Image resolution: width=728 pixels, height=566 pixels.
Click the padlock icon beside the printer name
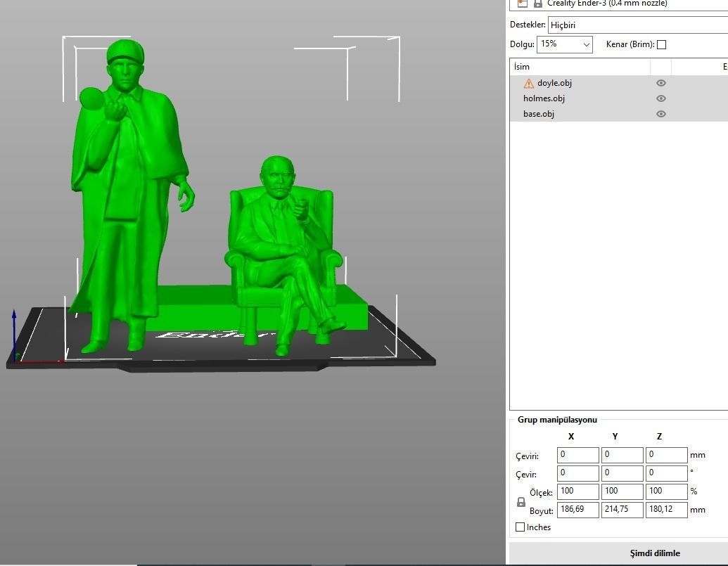click(537, 4)
